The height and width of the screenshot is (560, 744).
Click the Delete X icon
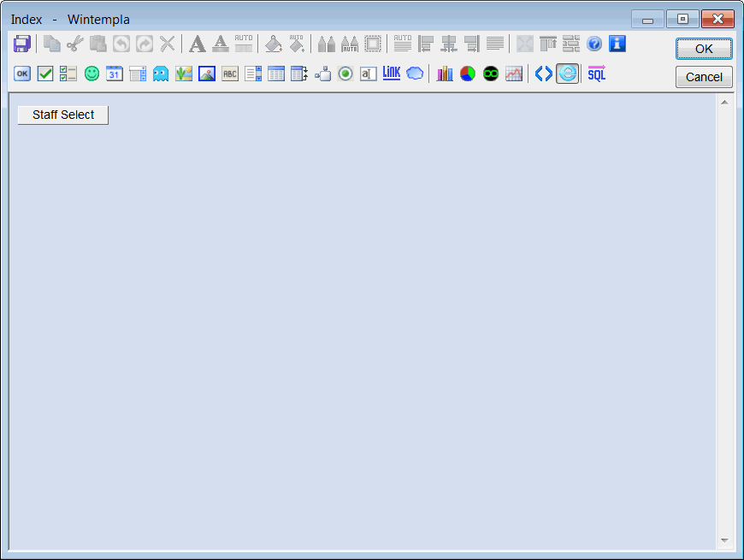click(x=168, y=44)
